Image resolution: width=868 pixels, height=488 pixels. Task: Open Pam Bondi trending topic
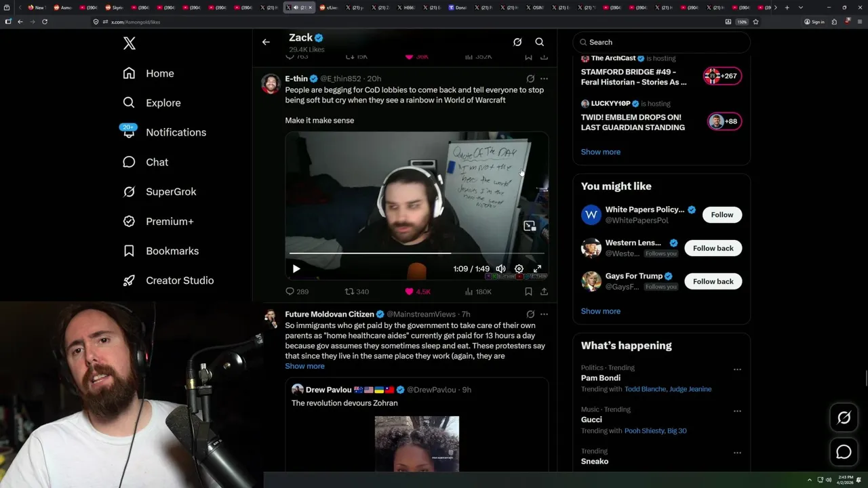click(601, 378)
